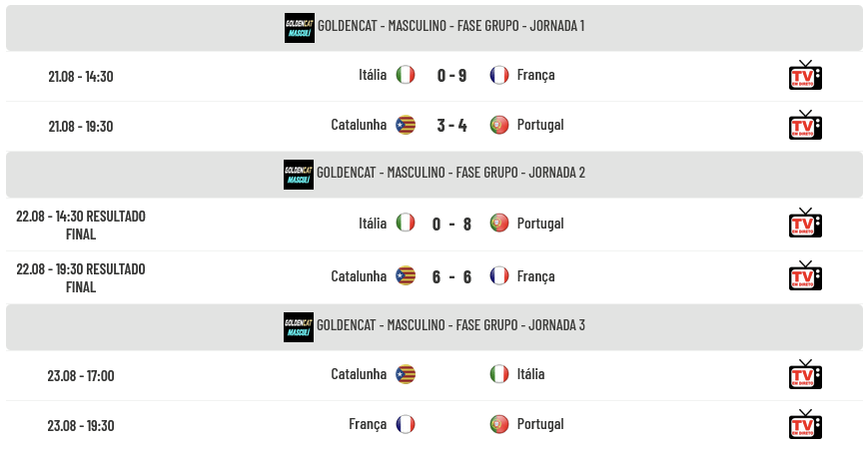
Task: Open live TV for Itália vs França match
Action: tap(805, 75)
